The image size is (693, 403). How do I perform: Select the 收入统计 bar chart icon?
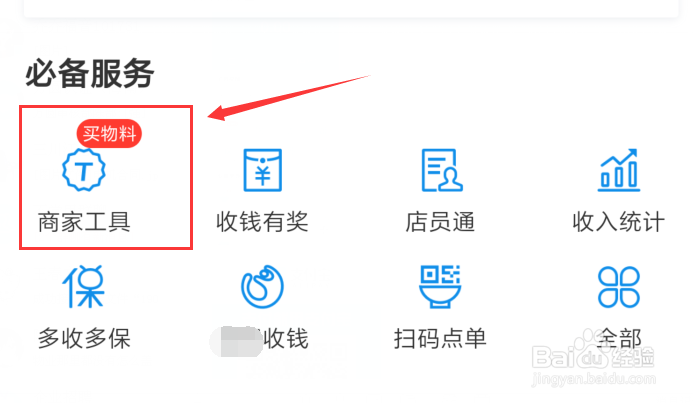tap(619, 170)
